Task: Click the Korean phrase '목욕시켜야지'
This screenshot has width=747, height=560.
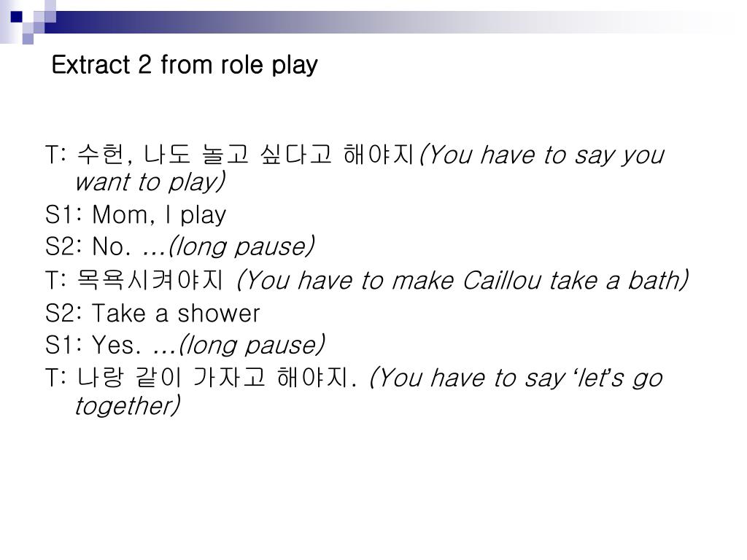Action: click(x=150, y=279)
